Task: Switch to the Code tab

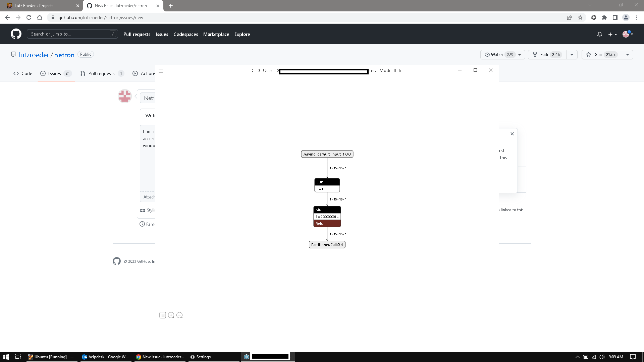Action: [x=22, y=73]
